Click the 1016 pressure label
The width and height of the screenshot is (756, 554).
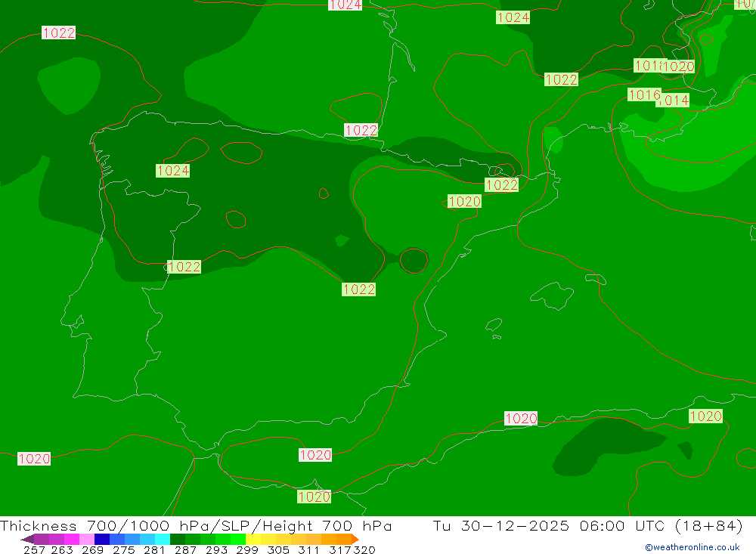click(x=644, y=94)
